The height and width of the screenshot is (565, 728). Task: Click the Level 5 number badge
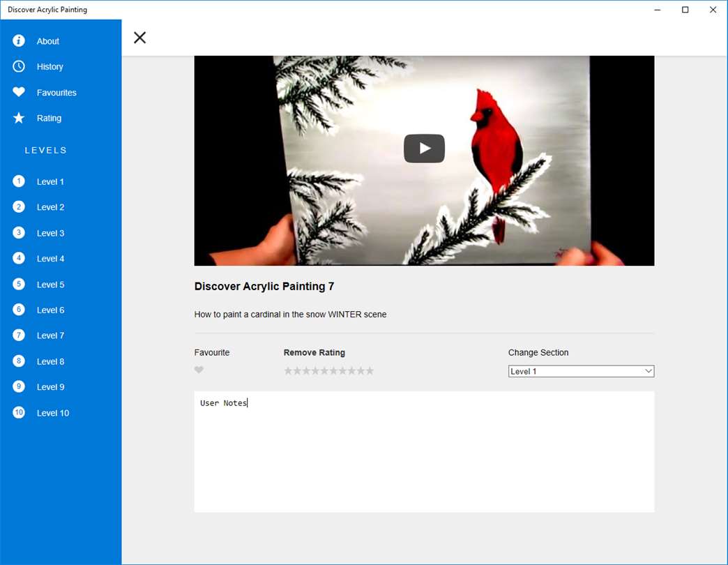pyautogui.click(x=19, y=284)
